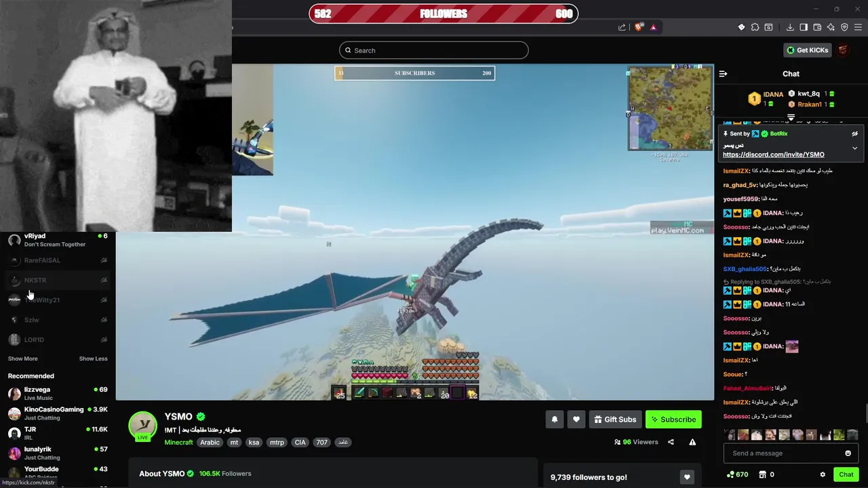Select the Chat header tab
Screen dimensions: 868x488
(x=791, y=74)
